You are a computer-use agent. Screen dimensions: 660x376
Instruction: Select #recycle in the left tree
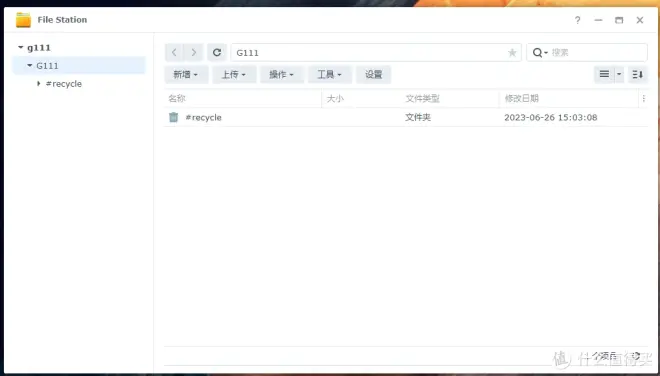pos(64,84)
